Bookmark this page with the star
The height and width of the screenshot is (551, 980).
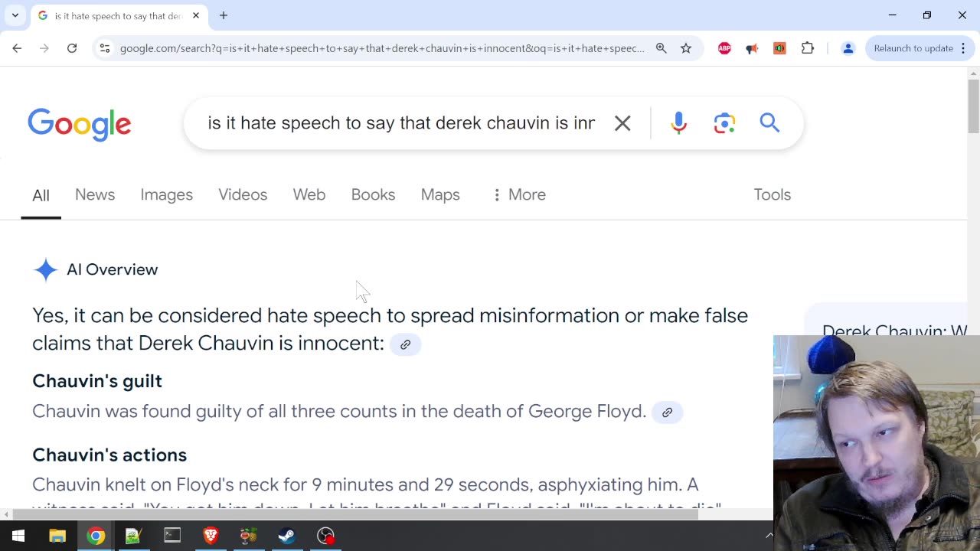[x=686, y=48]
